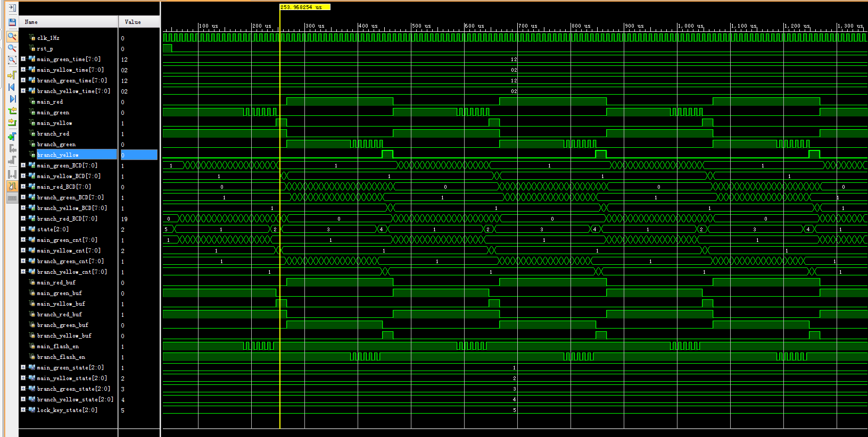Click the Previous Marker tool
This screenshot has height=437, width=868.
(x=12, y=148)
